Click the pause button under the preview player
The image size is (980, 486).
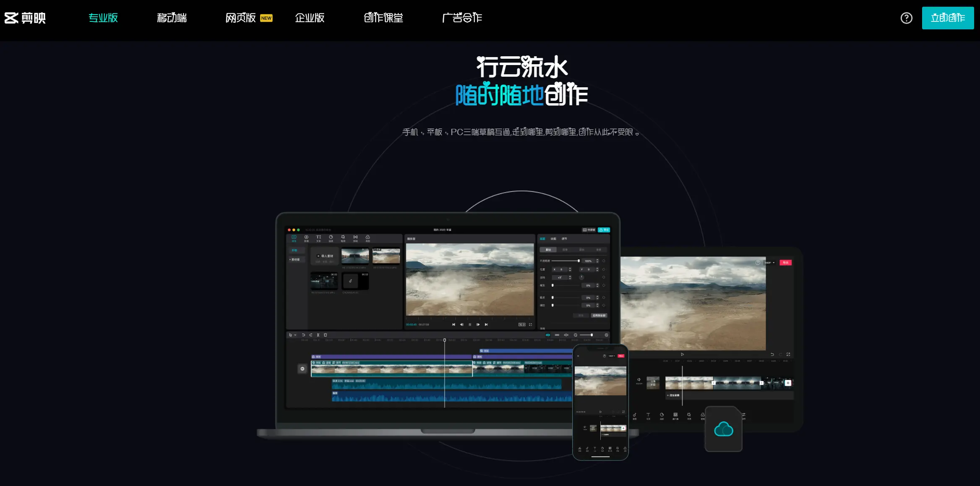(470, 324)
